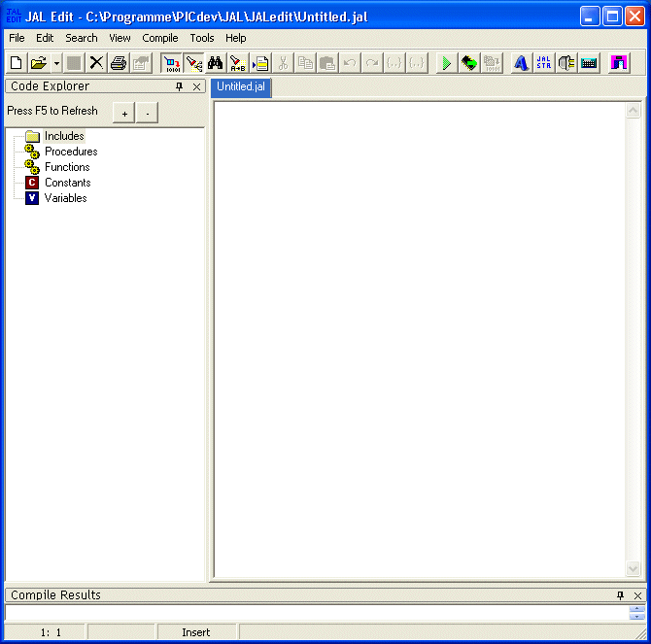Minimize the JAL Edit window
Image resolution: width=651 pixels, height=644 pixels.
click(590, 17)
